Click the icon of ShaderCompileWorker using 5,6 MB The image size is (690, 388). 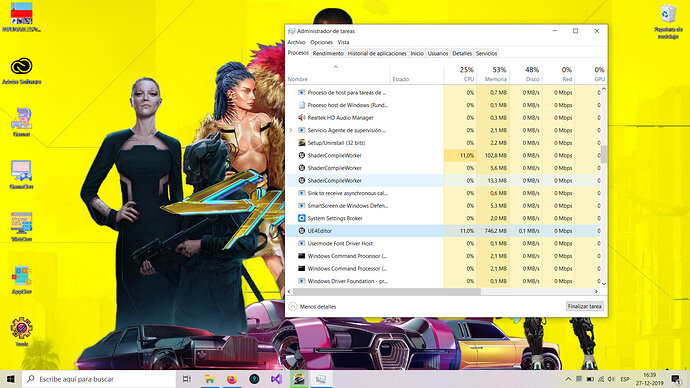[x=301, y=168]
